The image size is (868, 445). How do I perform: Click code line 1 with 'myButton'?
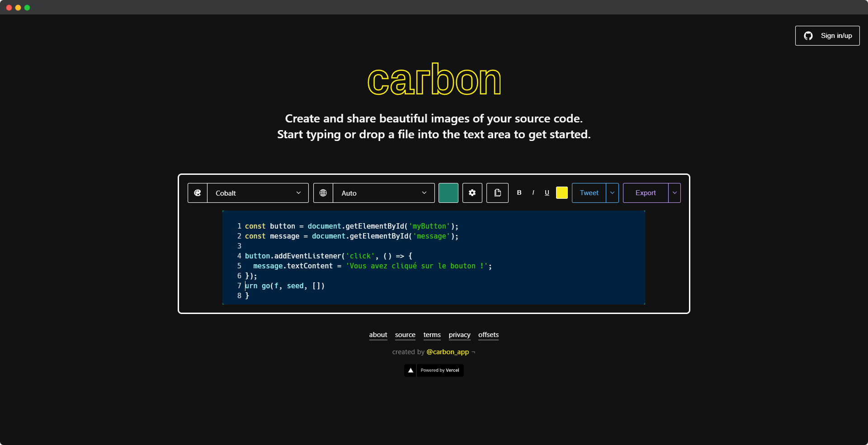(x=351, y=226)
